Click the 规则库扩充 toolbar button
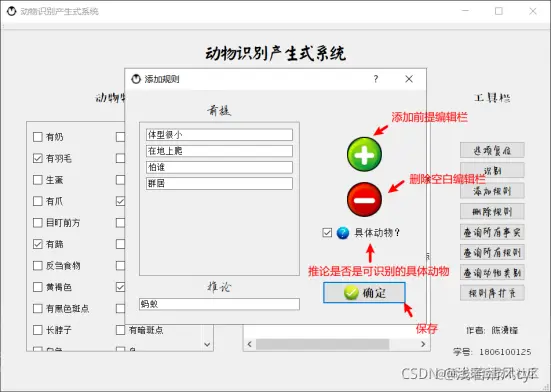Image resolution: width=551 pixels, height=392 pixels. pos(492,293)
